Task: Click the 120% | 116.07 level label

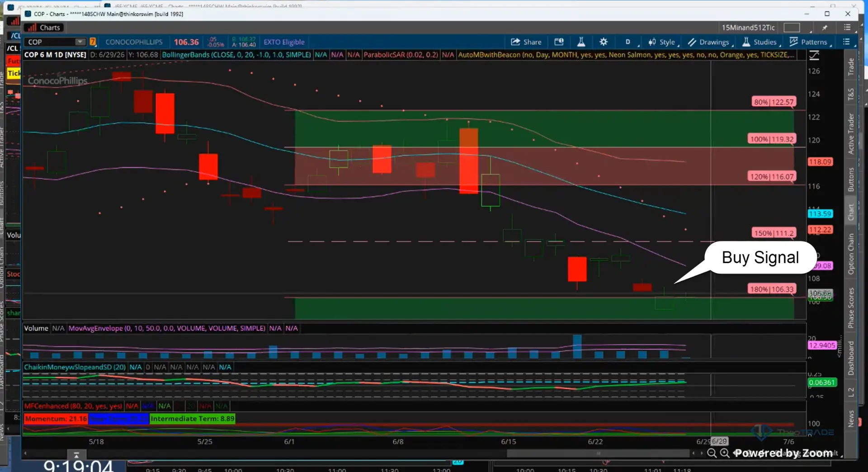Action: point(772,176)
